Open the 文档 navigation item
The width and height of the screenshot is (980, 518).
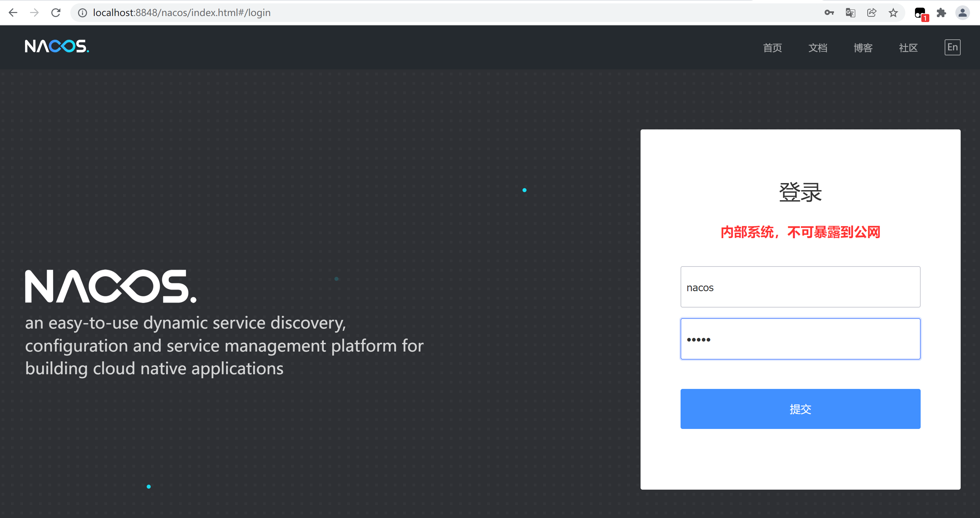tap(817, 48)
